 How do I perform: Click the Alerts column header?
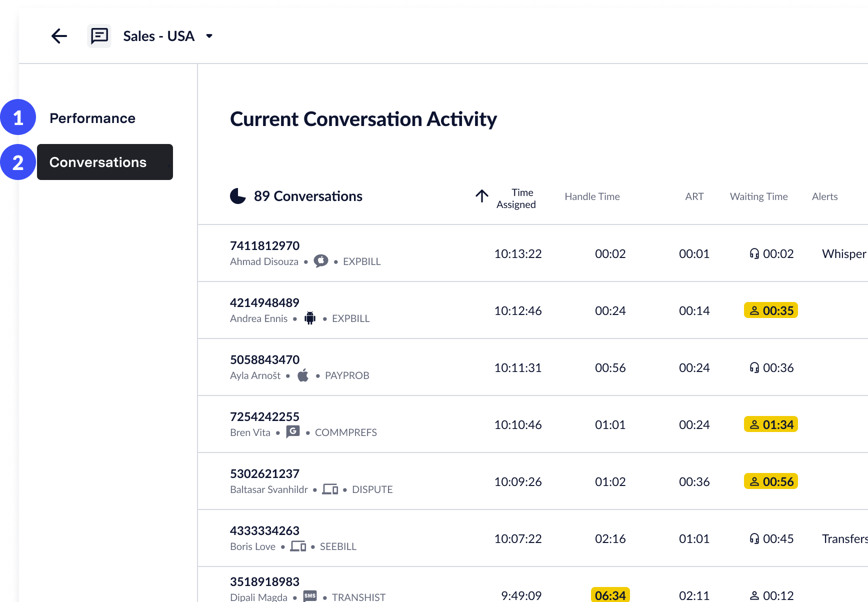point(824,196)
